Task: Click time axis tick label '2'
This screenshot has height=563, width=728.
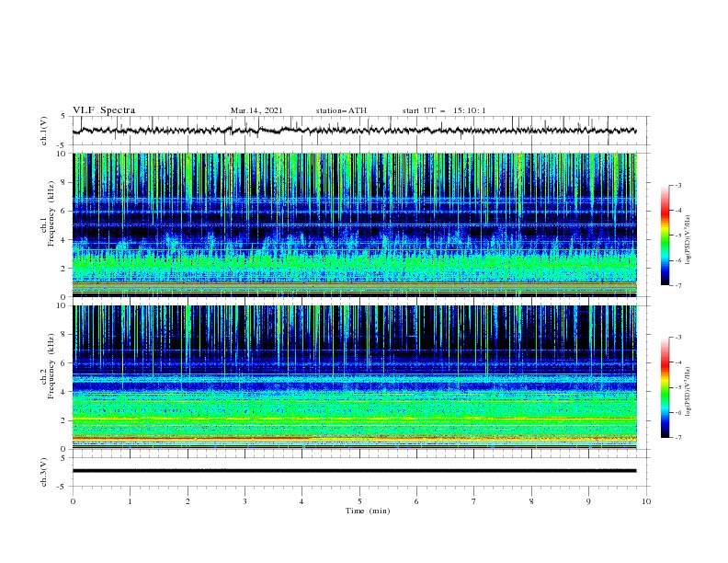Action: [x=188, y=501]
